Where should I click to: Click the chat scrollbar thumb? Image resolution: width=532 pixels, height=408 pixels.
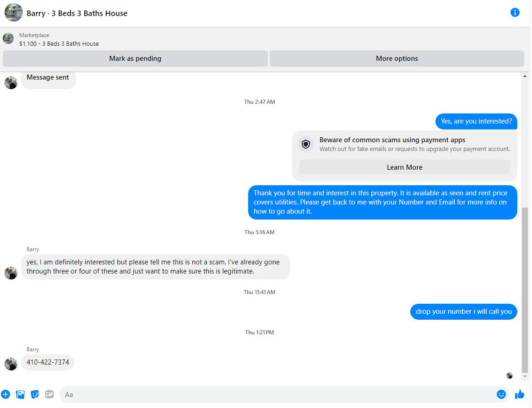tap(525, 290)
